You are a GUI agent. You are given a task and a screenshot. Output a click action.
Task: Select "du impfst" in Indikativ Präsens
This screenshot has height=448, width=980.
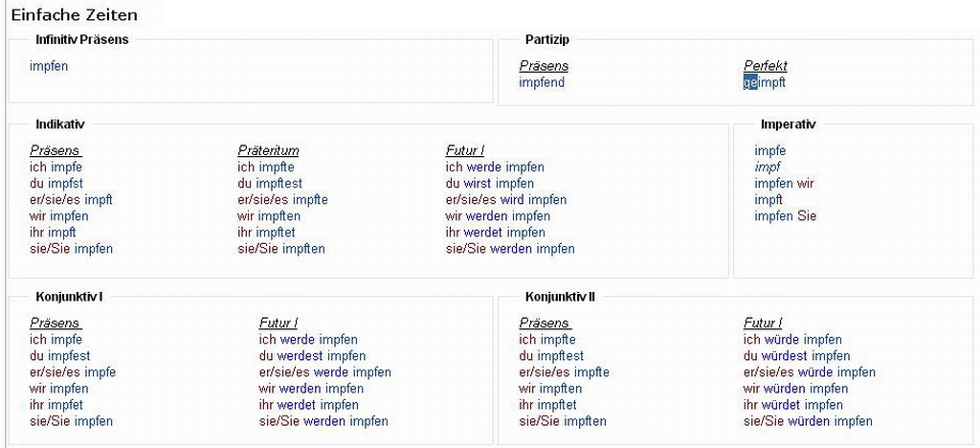[x=56, y=183]
